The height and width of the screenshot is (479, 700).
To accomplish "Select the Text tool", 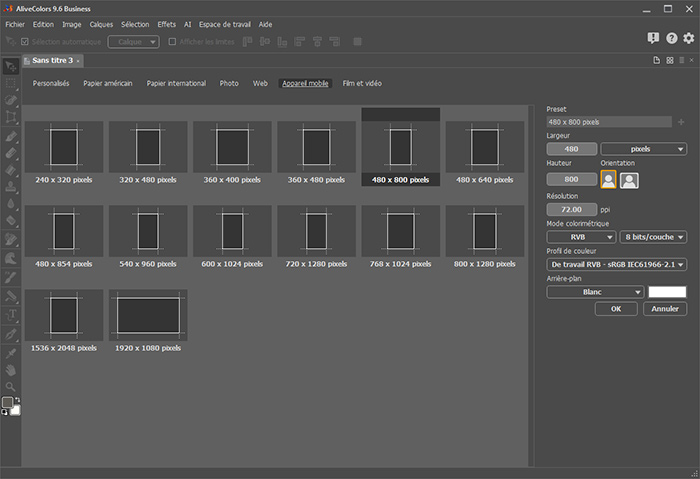I will coord(11,315).
